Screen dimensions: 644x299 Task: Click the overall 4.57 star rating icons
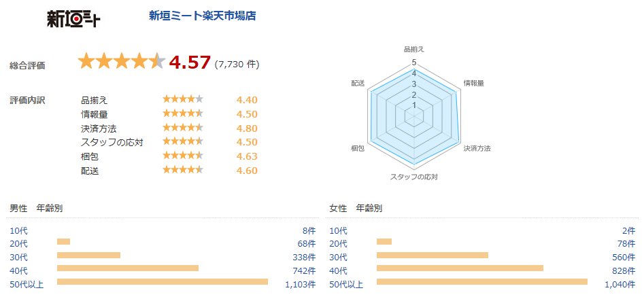coord(121,62)
